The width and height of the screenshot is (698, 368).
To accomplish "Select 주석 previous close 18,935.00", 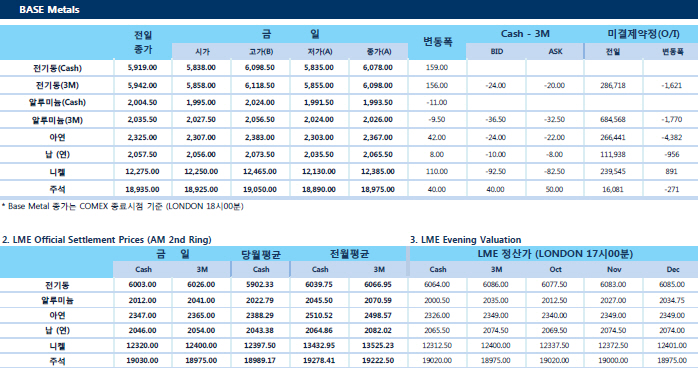I will [142, 189].
